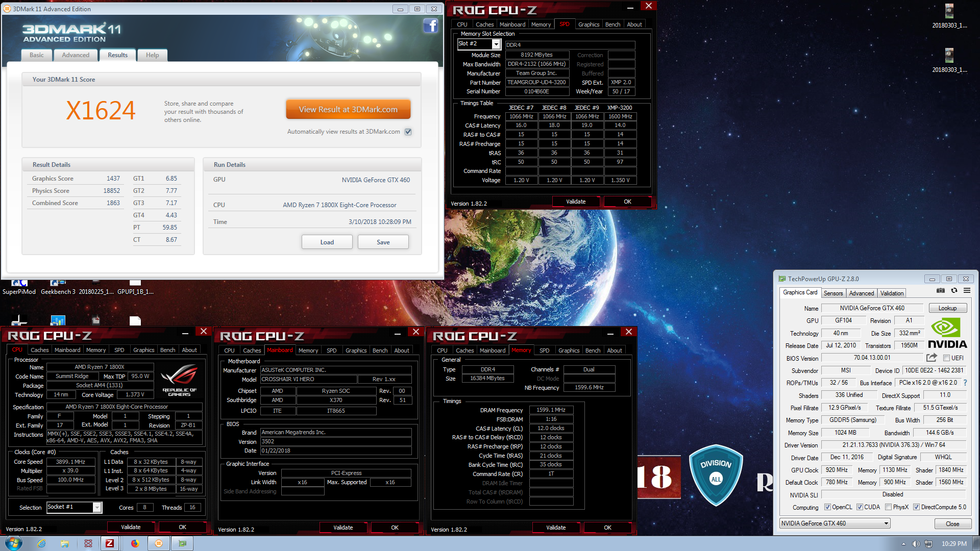Toggle the OpenCL checkbox in GPU-Z
The height and width of the screenshot is (551, 980).
(x=828, y=507)
